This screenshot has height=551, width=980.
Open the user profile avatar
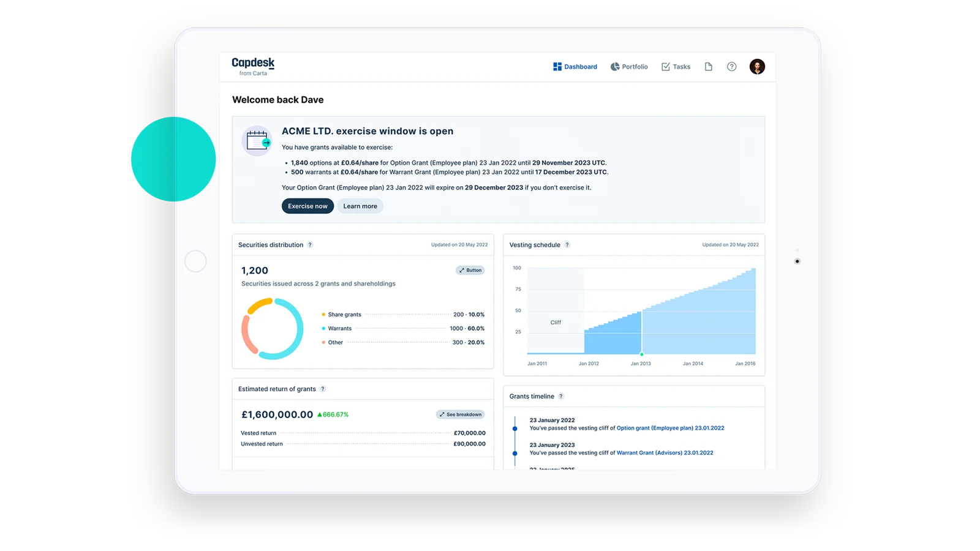coord(757,67)
